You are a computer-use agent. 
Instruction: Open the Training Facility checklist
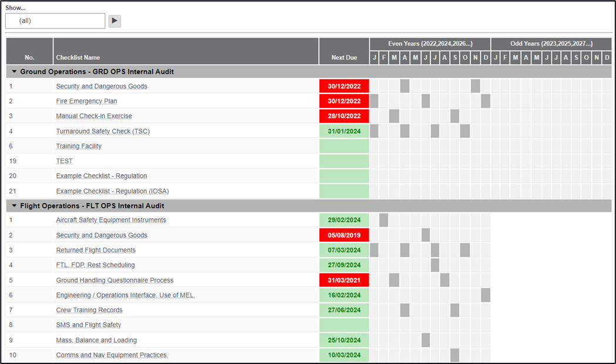(x=79, y=146)
